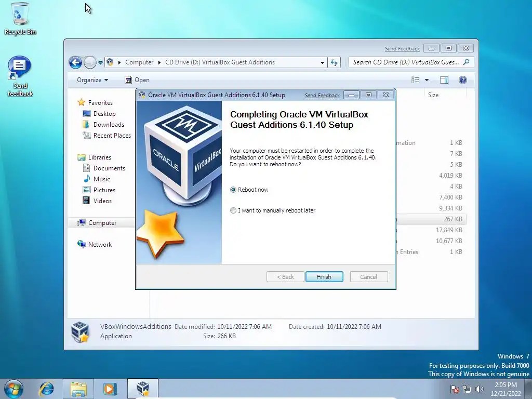Click Send Feedback link in Explorer window
This screenshot has width=532, height=399.
pyautogui.click(x=402, y=48)
